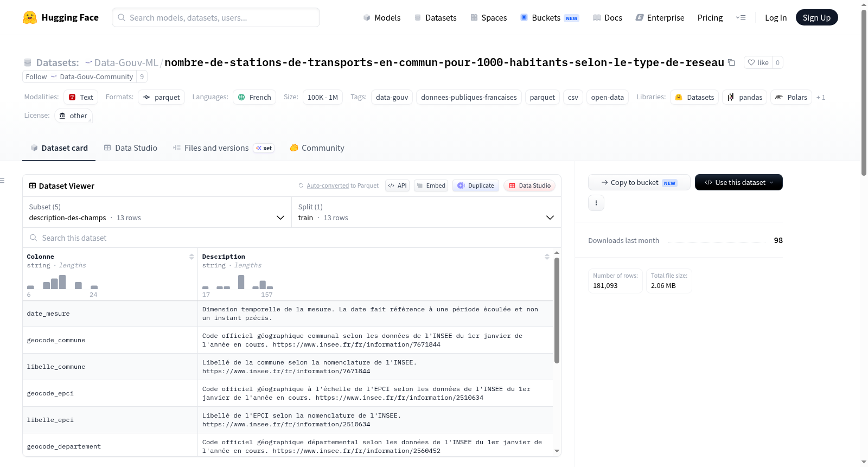
Task: Focus the Search this dataset field
Action: (292, 238)
